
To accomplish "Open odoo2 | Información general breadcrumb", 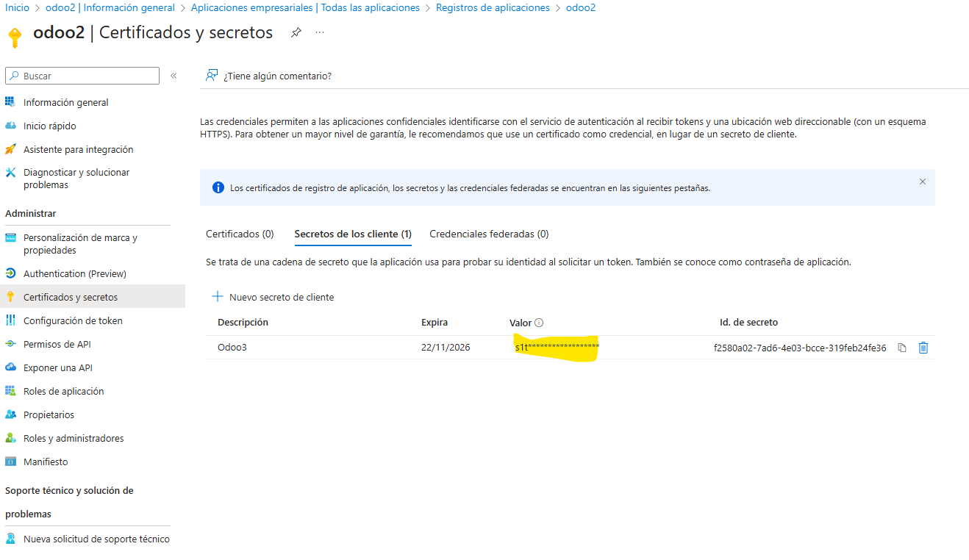I will (x=110, y=7).
